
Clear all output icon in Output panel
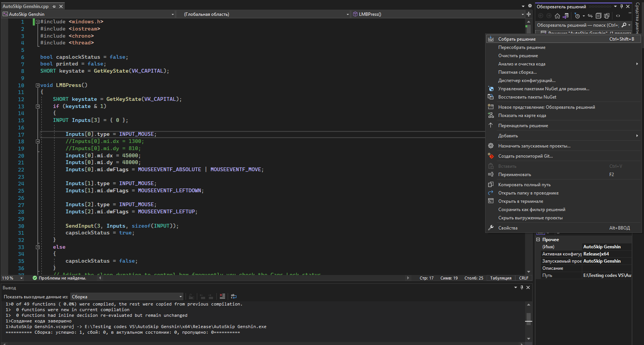click(222, 296)
